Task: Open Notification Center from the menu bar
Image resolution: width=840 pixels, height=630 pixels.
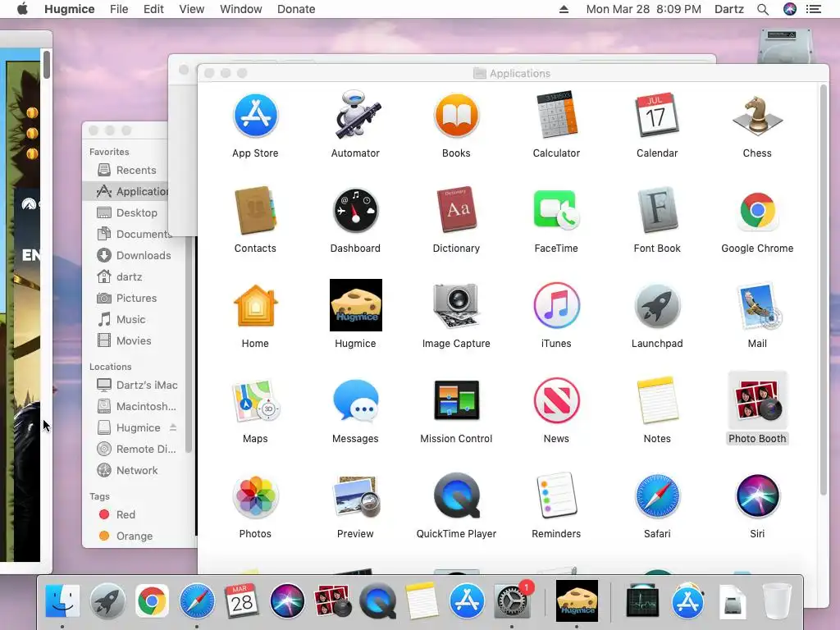Action: point(814,9)
